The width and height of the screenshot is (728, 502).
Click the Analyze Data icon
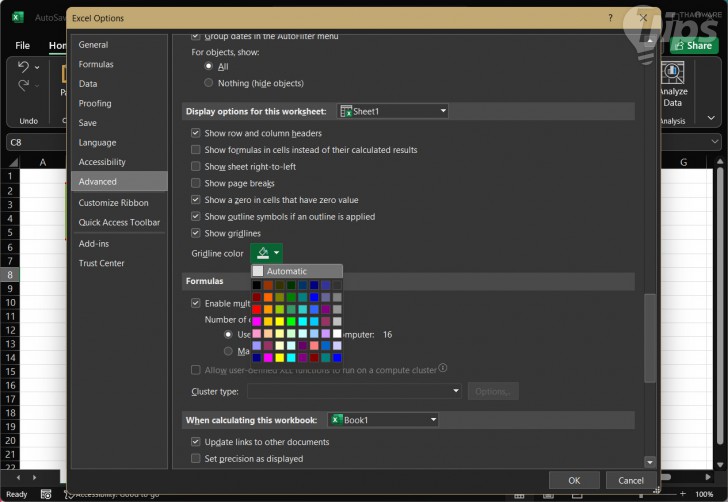click(x=672, y=72)
